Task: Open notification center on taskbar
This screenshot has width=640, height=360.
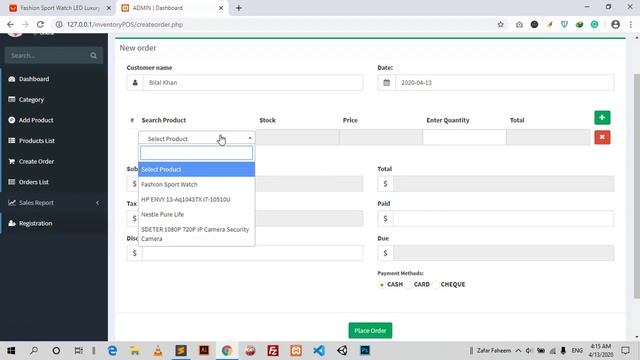Action: point(625,351)
